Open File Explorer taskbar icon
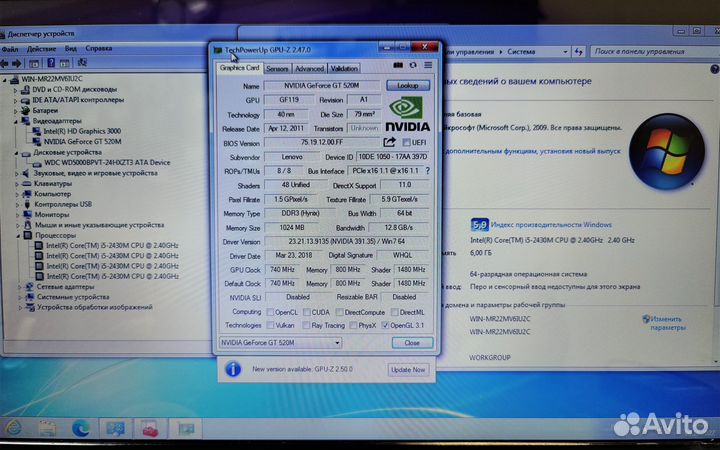 click(47, 429)
